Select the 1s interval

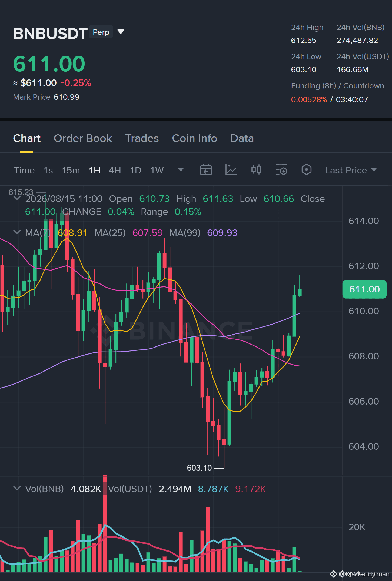(x=48, y=170)
